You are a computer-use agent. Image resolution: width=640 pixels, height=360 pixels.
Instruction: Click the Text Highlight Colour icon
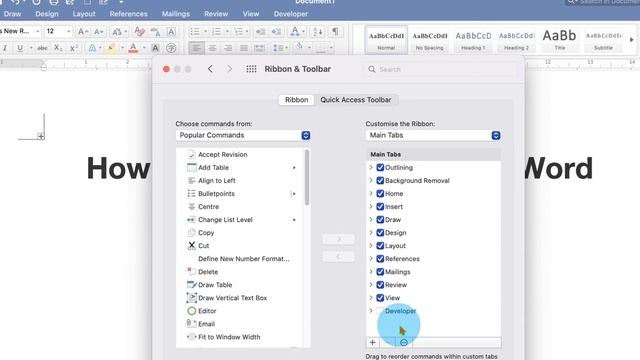(x=111, y=48)
